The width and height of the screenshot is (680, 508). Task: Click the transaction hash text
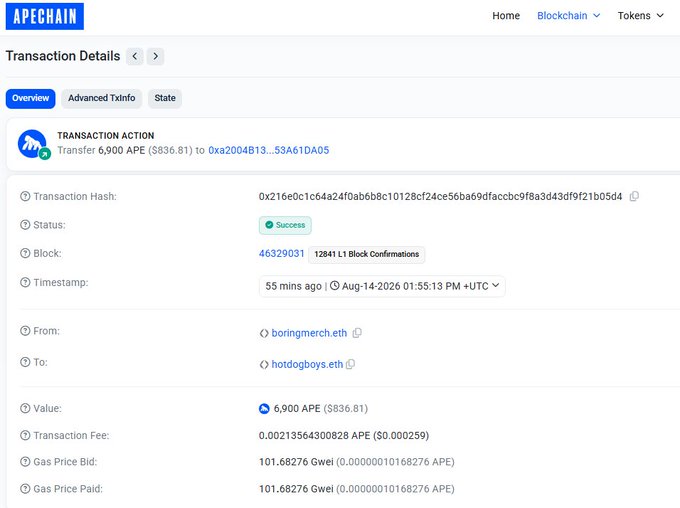point(440,197)
